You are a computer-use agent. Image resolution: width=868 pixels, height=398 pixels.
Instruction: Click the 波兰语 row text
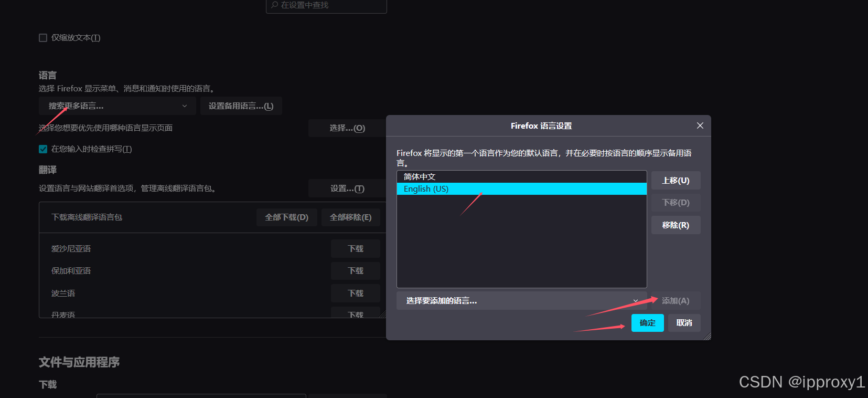click(x=63, y=294)
